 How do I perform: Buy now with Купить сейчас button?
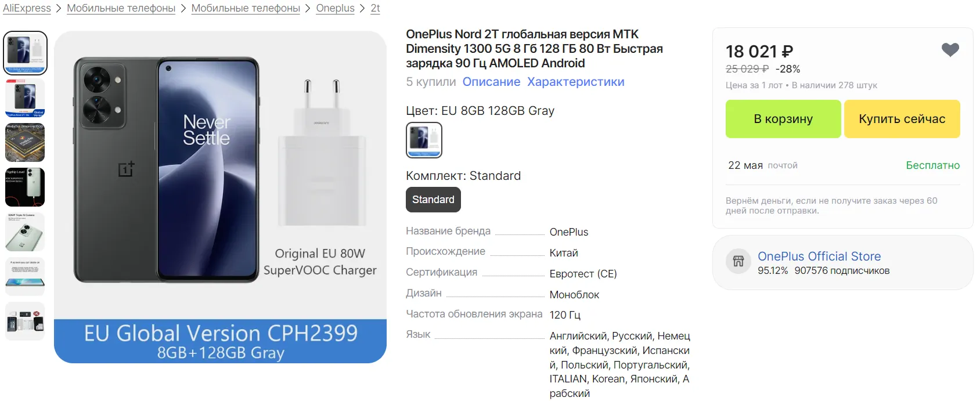click(x=902, y=119)
